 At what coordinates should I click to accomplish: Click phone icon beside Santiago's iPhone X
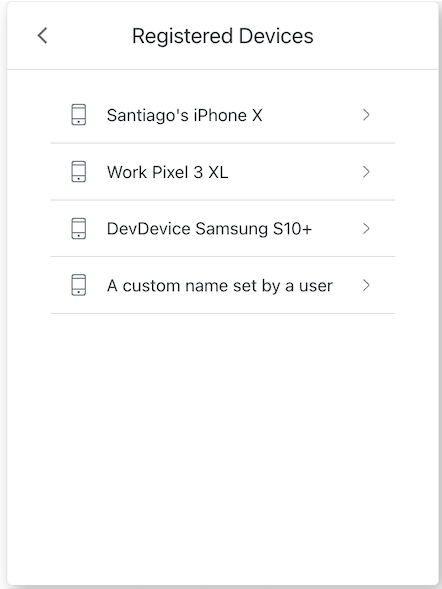coord(78,115)
